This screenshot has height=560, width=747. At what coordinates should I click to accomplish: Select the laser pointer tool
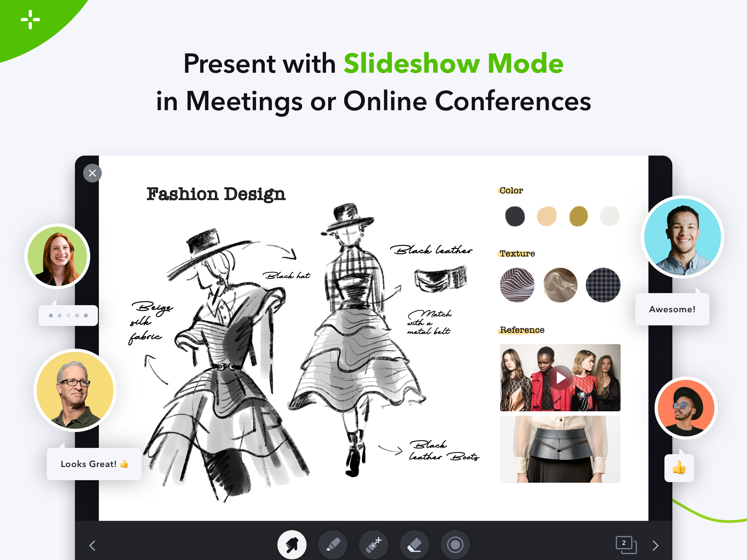tap(373, 544)
